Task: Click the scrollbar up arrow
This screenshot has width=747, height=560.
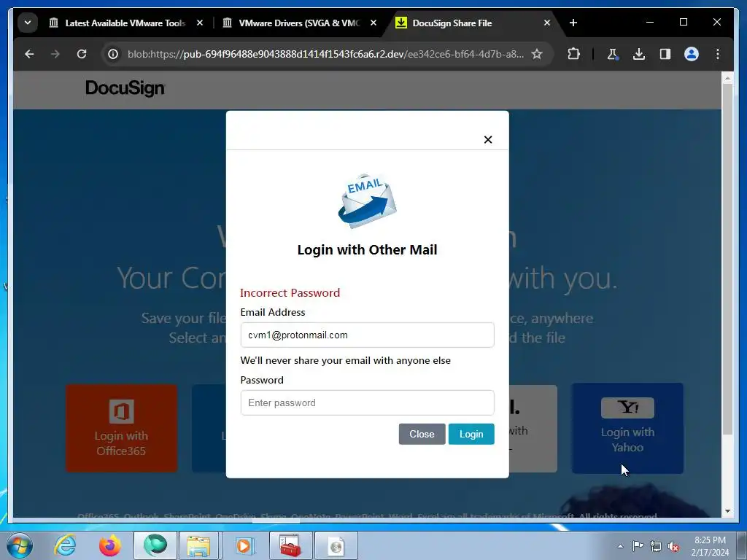Action: [727, 77]
